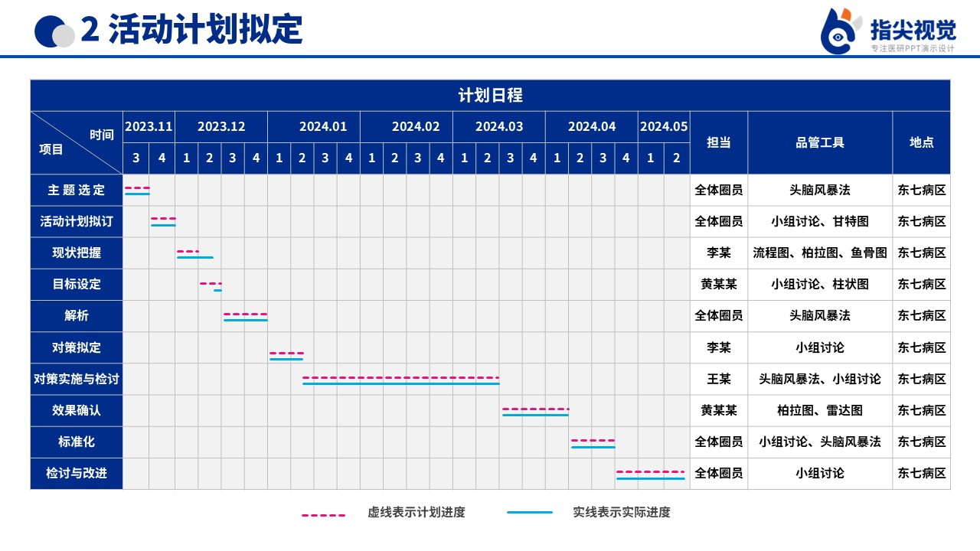Click the 担当 column header
The width and height of the screenshot is (980, 551).
click(719, 142)
